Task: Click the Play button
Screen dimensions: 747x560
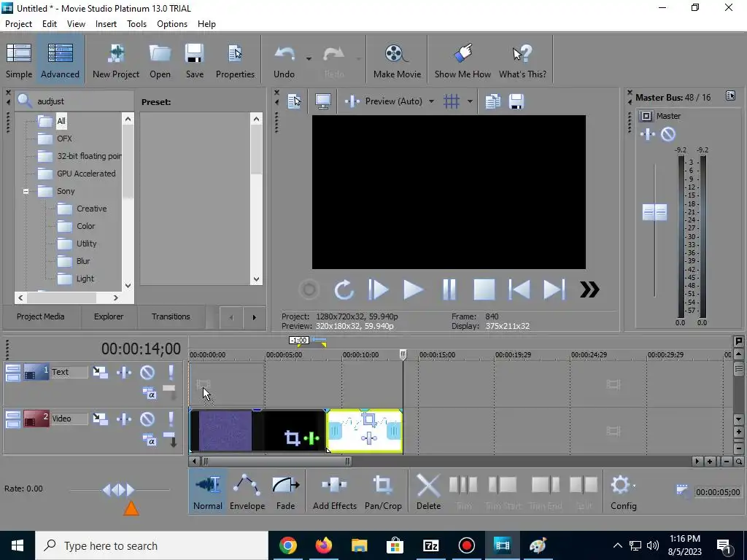Action: tap(413, 289)
